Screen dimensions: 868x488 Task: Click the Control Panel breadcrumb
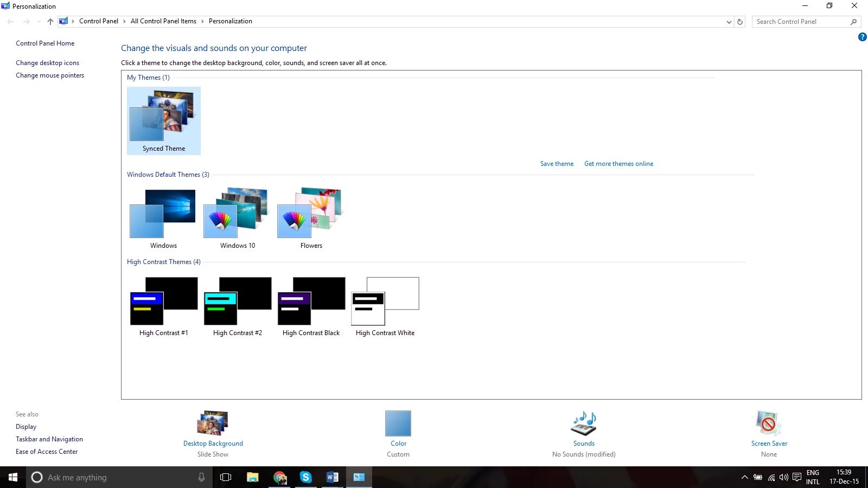click(99, 21)
